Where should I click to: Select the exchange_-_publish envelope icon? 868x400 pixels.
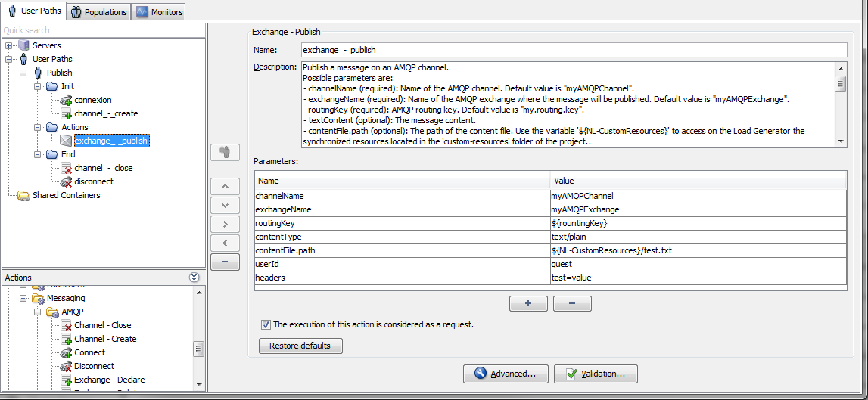click(66, 141)
